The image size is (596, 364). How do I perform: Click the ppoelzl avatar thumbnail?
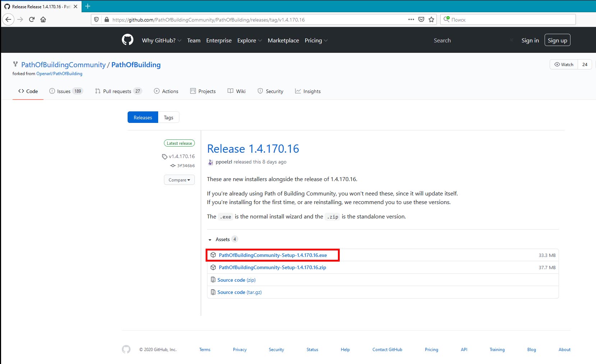[x=210, y=162]
